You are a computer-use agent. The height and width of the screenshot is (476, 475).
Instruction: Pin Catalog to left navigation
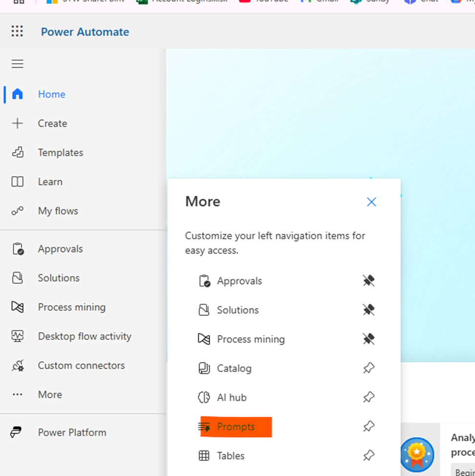369,368
